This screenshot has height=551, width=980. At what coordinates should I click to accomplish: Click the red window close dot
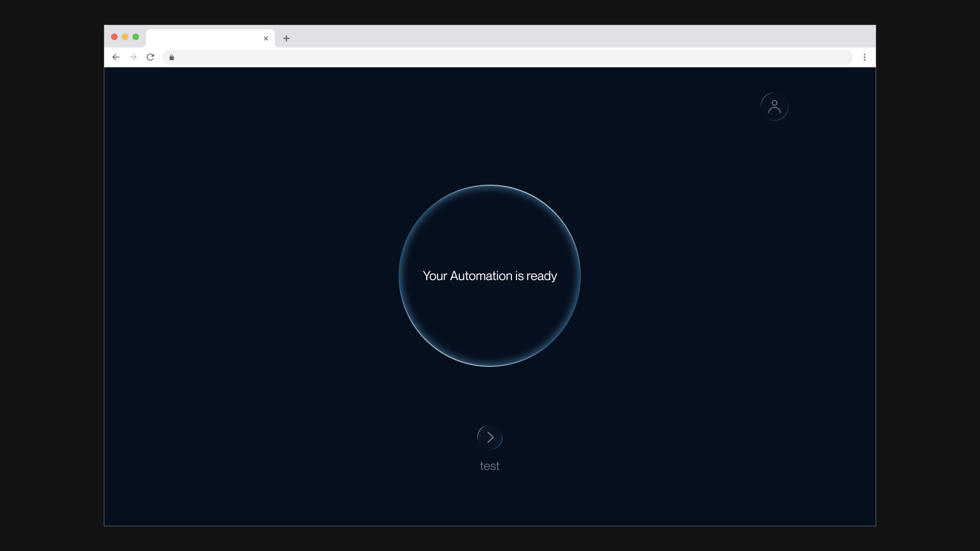[114, 37]
